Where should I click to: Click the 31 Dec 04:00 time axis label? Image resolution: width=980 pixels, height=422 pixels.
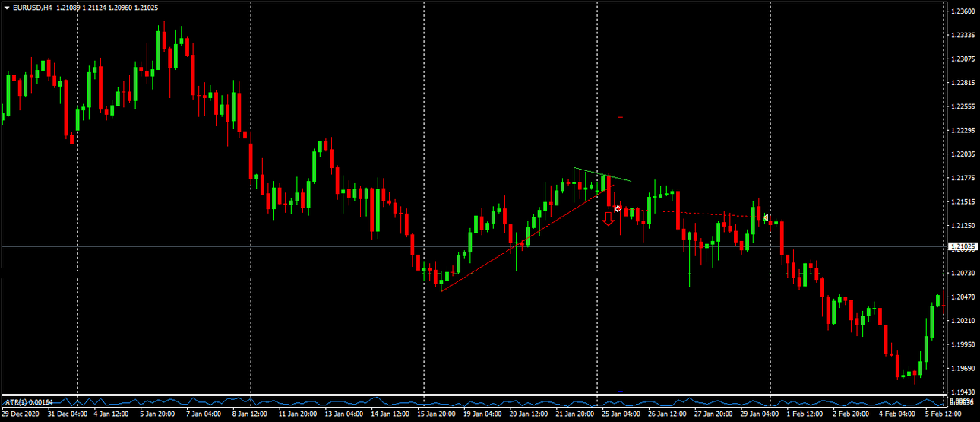click(x=67, y=414)
